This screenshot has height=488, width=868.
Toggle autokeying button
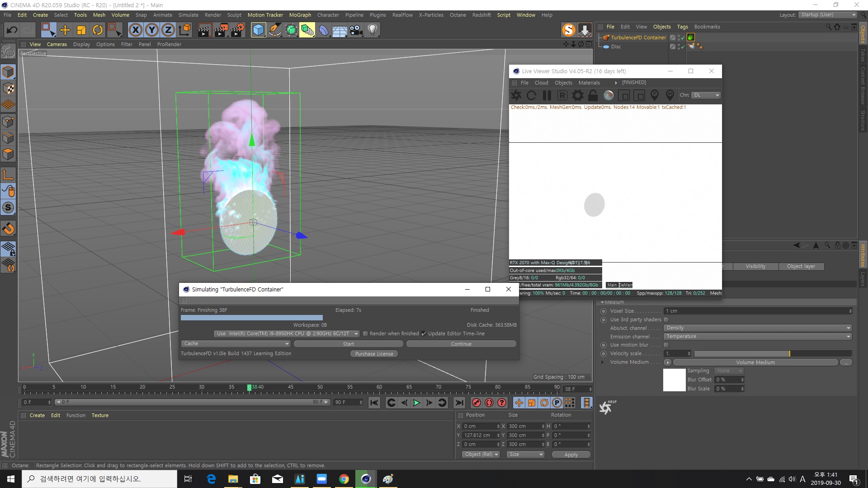tap(489, 403)
